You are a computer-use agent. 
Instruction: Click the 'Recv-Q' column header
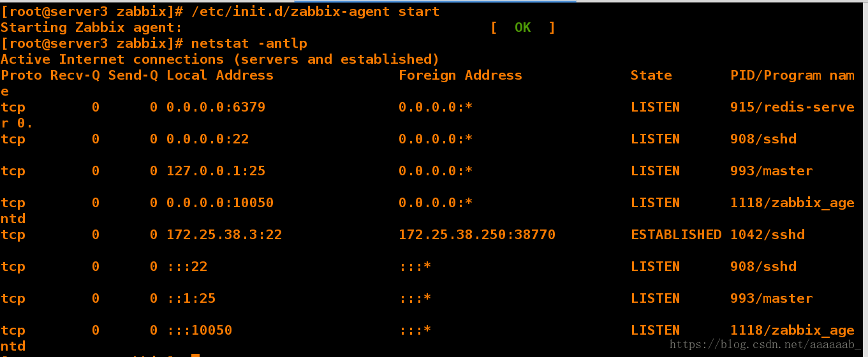pos(75,75)
